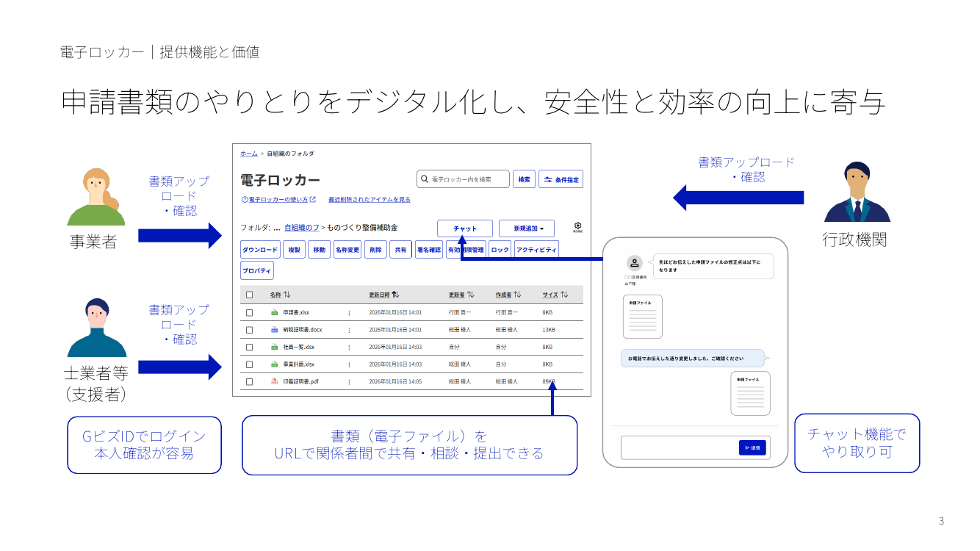Open the 電子ロッカーの使い方 help link

[278, 199]
